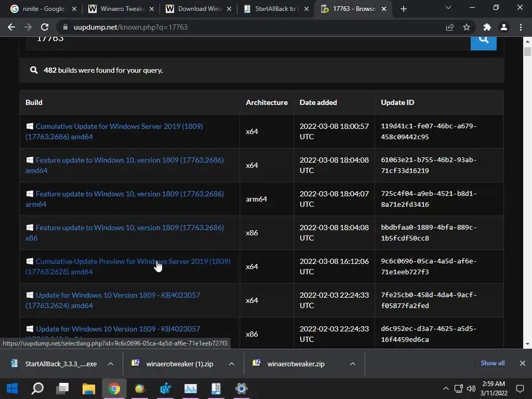Open Feature update 17763.2686 x86 link
The height and width of the screenshot is (399, 532).
pos(125,232)
